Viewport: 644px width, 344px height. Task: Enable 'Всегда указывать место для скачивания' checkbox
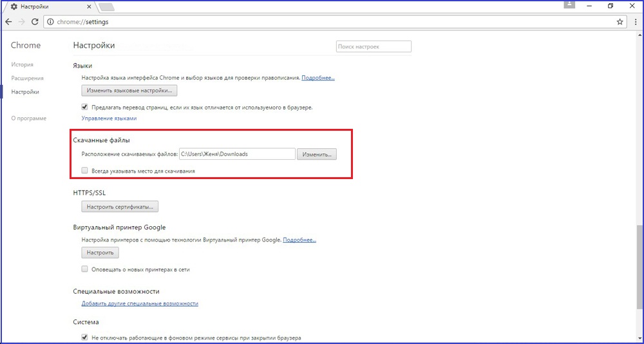click(85, 171)
